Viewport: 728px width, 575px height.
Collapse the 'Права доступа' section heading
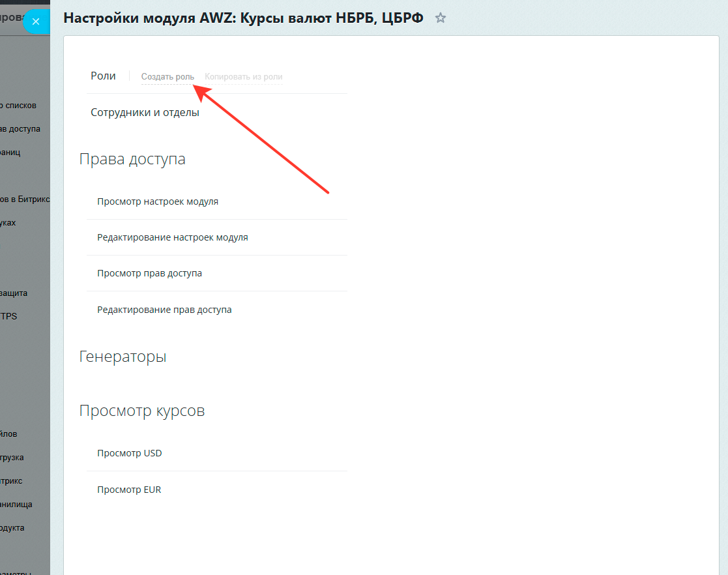(132, 159)
